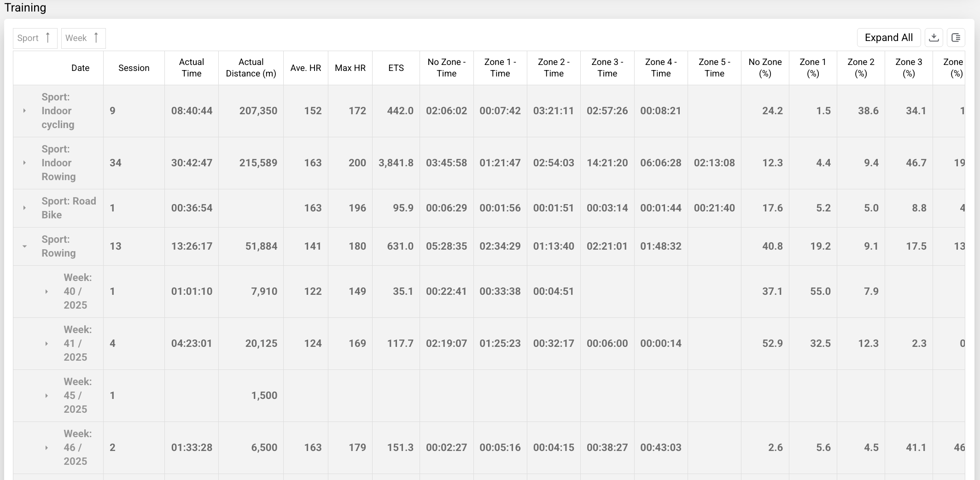Viewport: 980px width, 480px height.
Task: Click the ETS column header
Action: tap(396, 68)
